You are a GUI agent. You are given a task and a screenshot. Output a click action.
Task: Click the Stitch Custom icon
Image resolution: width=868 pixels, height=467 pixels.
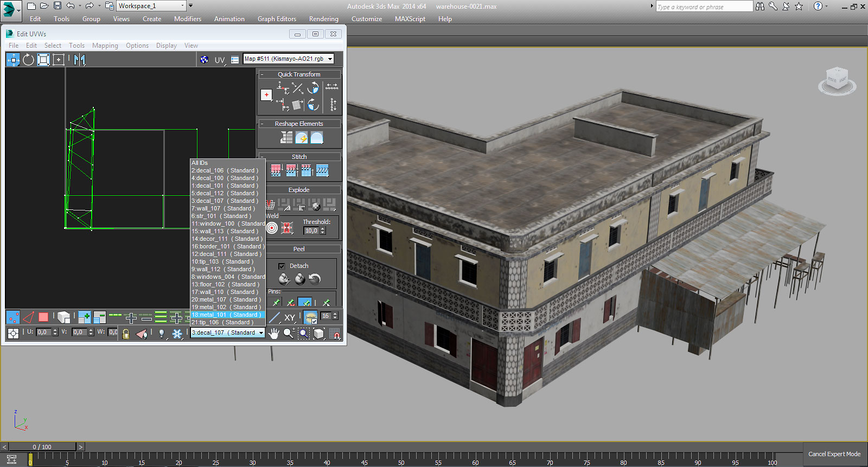(322, 171)
